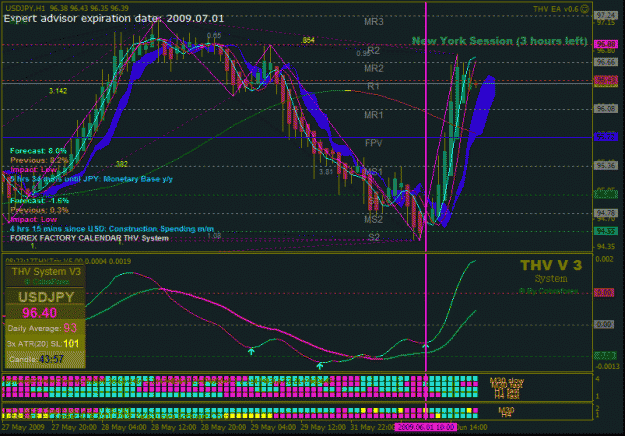Viewport: 625px width, 436px height.
Task: Click the New York Session (3 hours left) label
Action: point(499,41)
